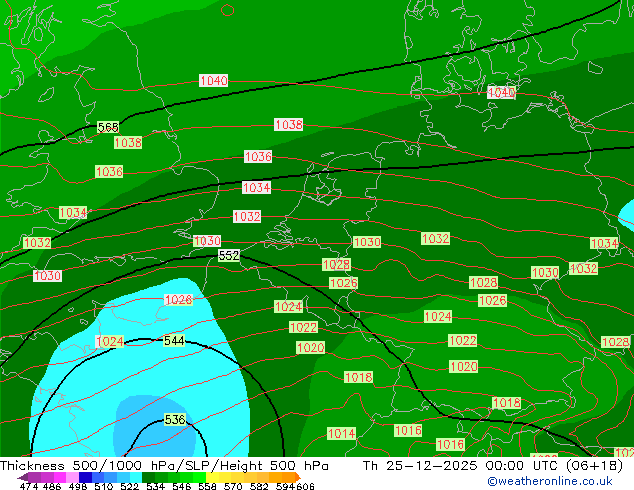This screenshot has width=634, height=490.
Task: Select the purple arrow tip of legend
Action: (23, 477)
